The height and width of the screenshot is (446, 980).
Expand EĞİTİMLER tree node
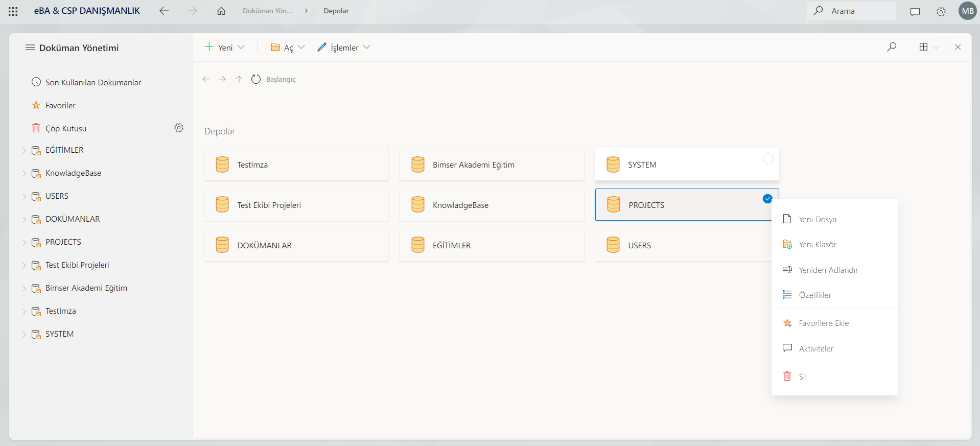(x=24, y=151)
